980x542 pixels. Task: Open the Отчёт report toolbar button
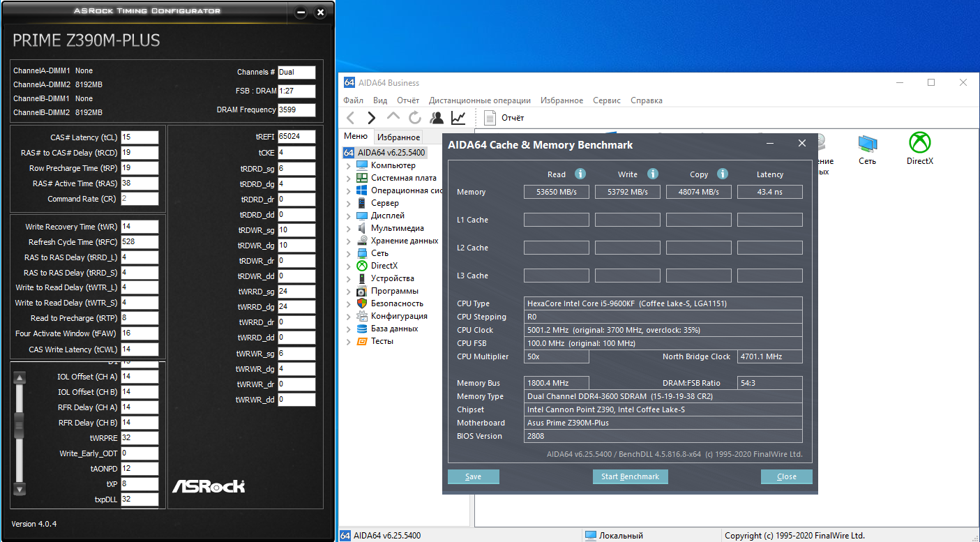[x=504, y=118]
